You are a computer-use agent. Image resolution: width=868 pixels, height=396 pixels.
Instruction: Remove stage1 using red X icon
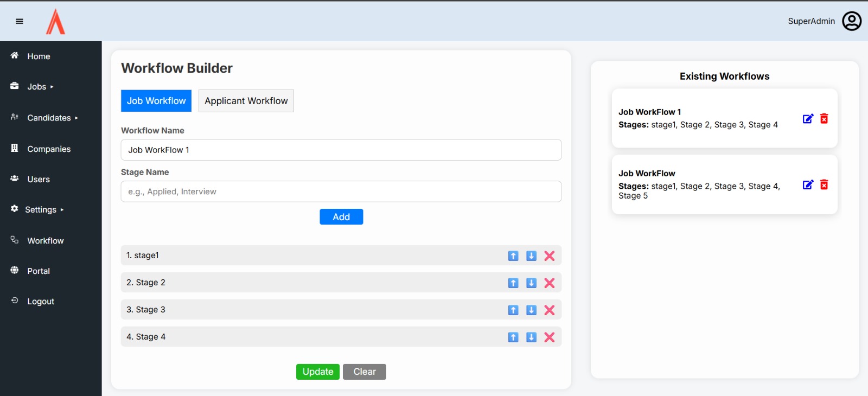(549, 256)
